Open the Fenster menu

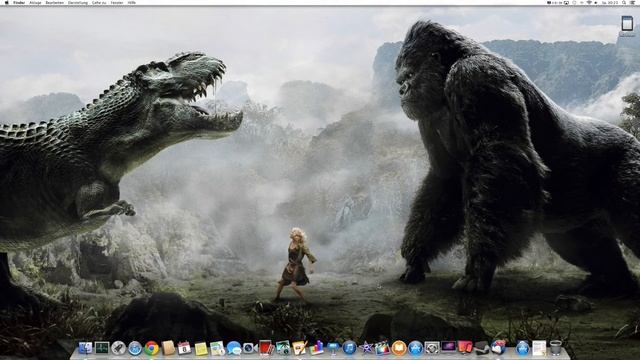pyautogui.click(x=117, y=2)
